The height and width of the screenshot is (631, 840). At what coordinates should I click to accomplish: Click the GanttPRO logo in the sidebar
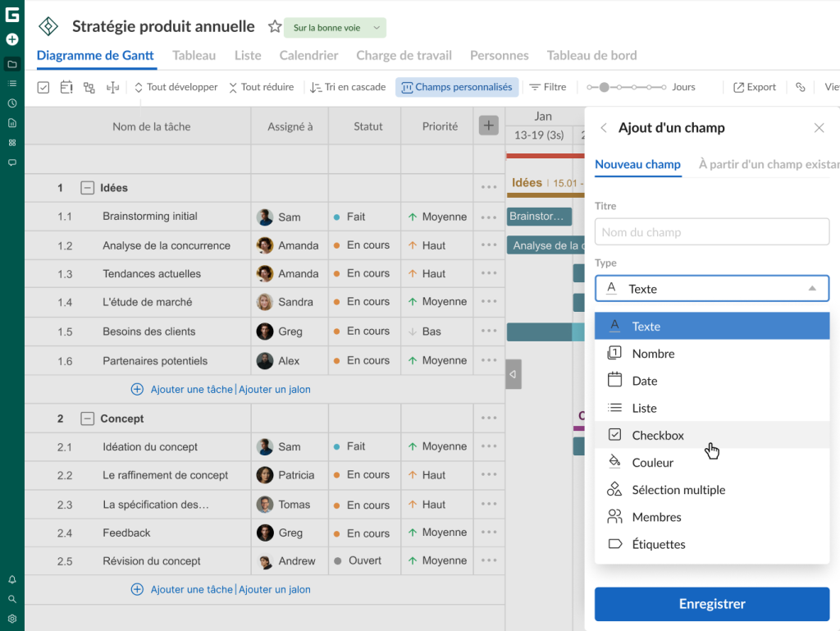(11, 15)
